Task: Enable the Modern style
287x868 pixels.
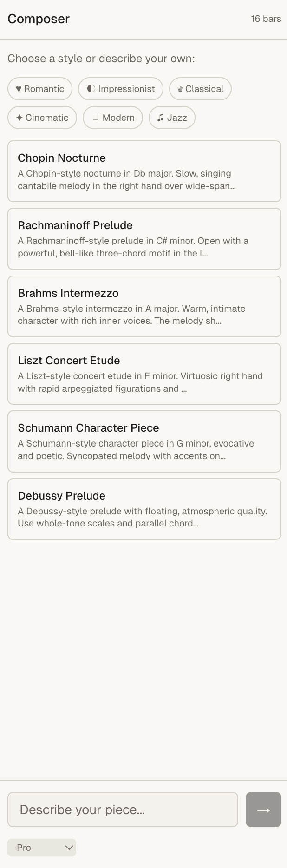Action: (x=112, y=118)
